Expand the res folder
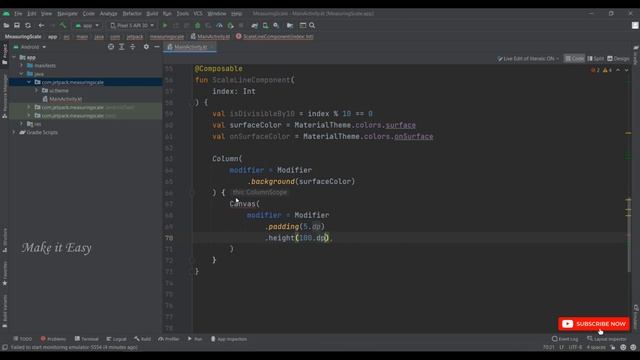The height and width of the screenshot is (360, 640). [22, 124]
